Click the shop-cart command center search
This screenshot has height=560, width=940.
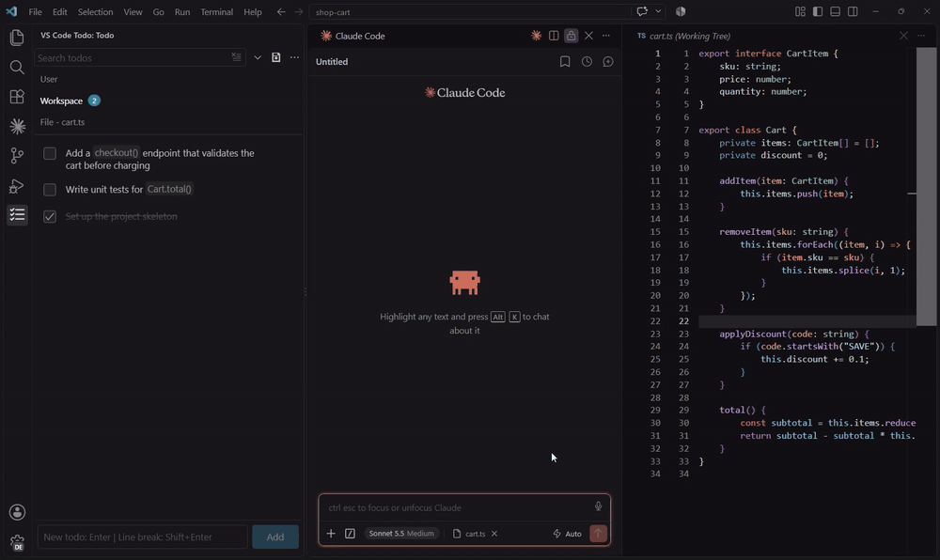point(469,12)
